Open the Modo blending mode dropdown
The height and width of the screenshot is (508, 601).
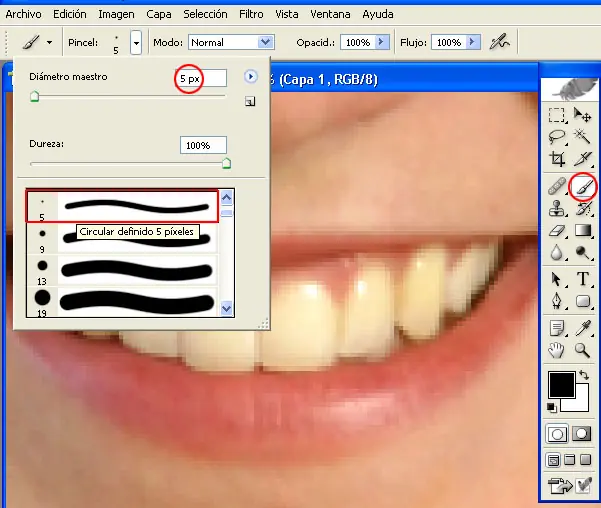point(265,43)
